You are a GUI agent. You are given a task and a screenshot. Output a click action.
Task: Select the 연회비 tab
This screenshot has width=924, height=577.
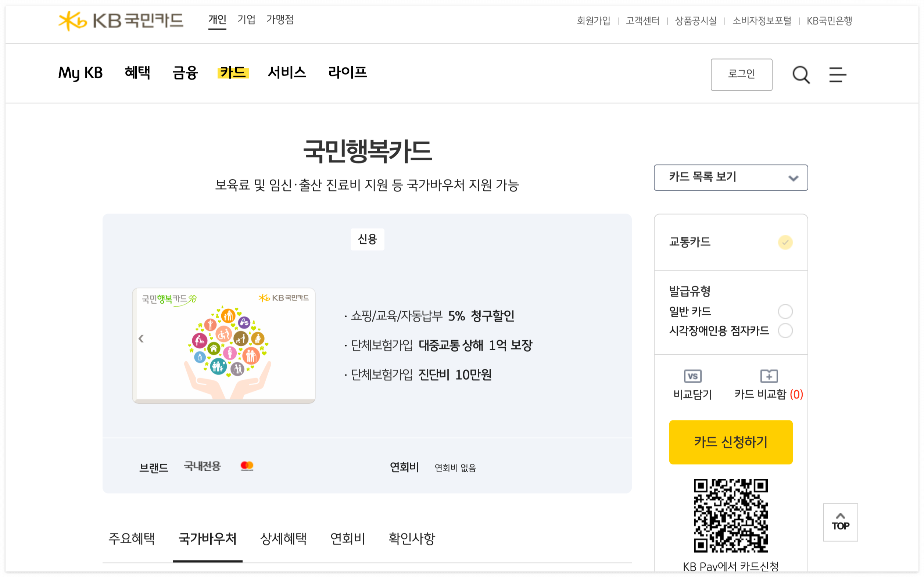coord(347,538)
